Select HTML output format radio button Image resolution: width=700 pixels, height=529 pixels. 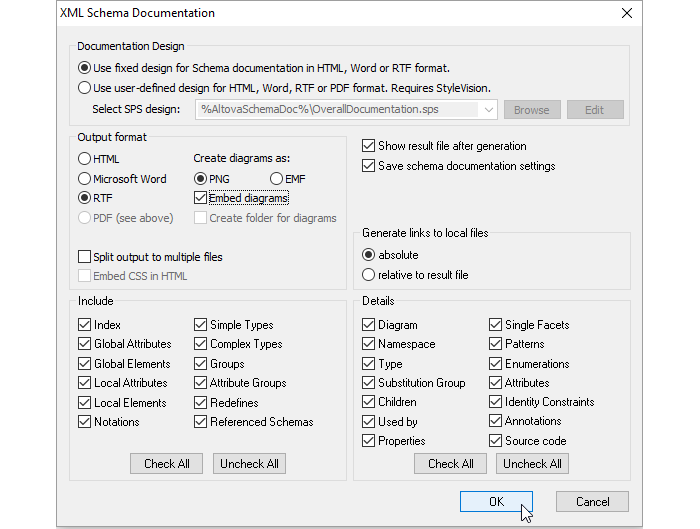[85, 159]
